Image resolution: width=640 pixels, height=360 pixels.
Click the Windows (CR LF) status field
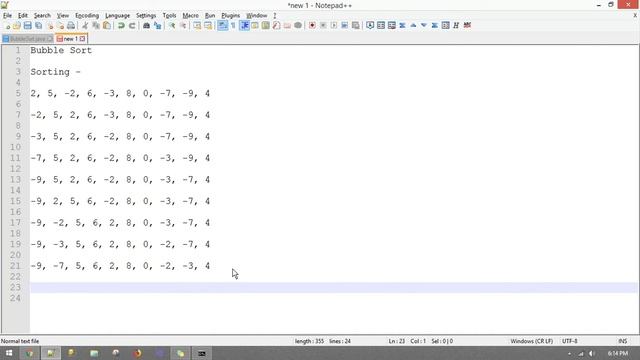[531, 341]
